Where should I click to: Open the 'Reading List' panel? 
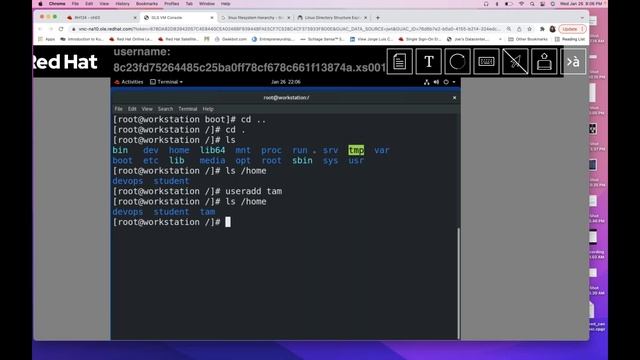(x=570, y=39)
